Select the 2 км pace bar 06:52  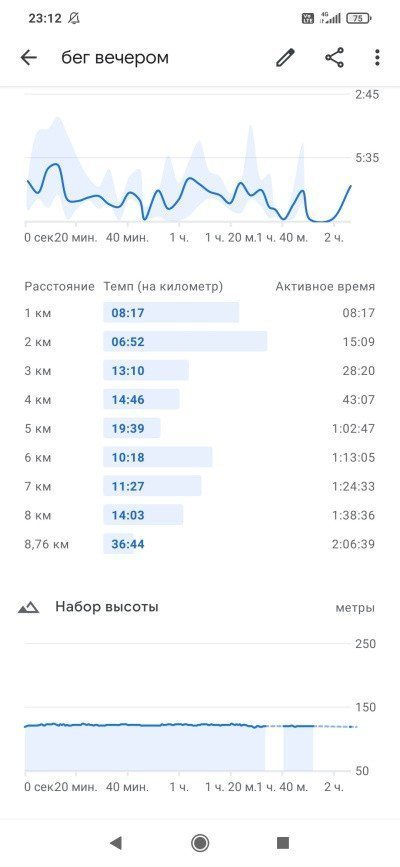185,342
